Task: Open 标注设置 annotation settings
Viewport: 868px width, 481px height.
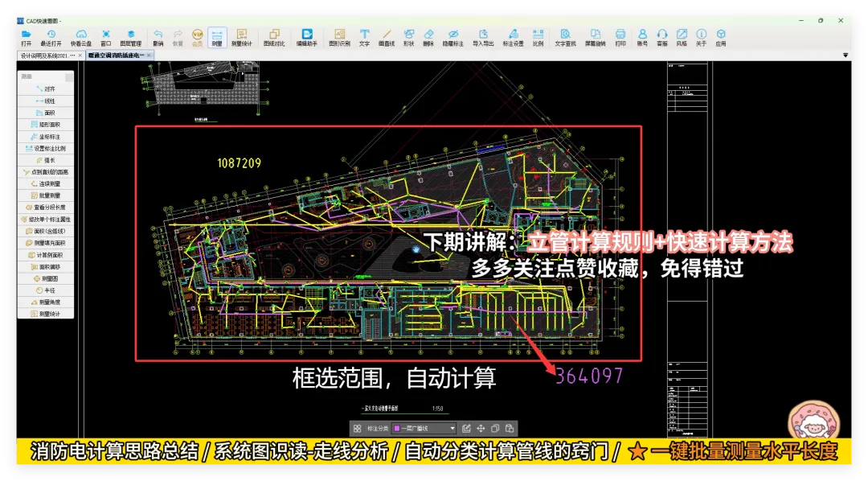Action: click(x=513, y=38)
